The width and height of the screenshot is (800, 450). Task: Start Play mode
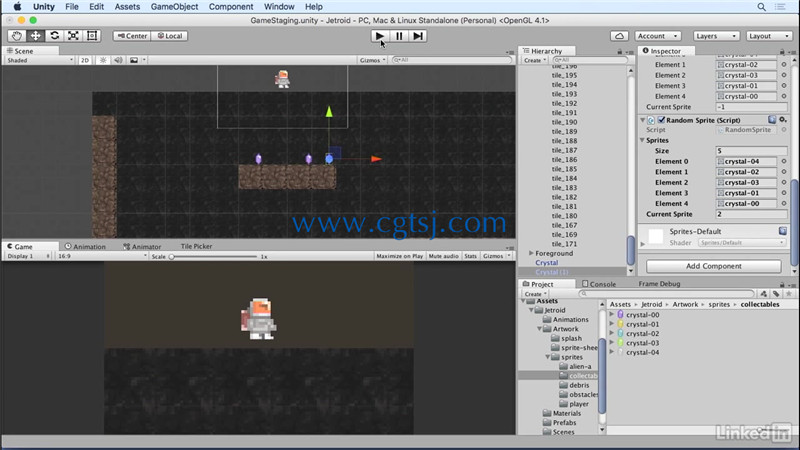point(380,36)
